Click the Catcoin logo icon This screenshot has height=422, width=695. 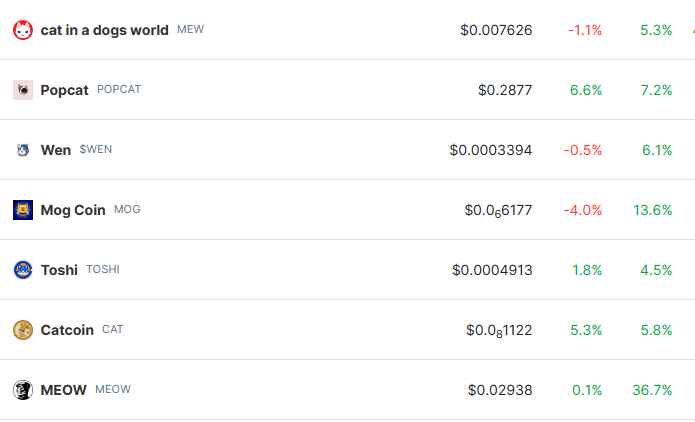click(23, 330)
